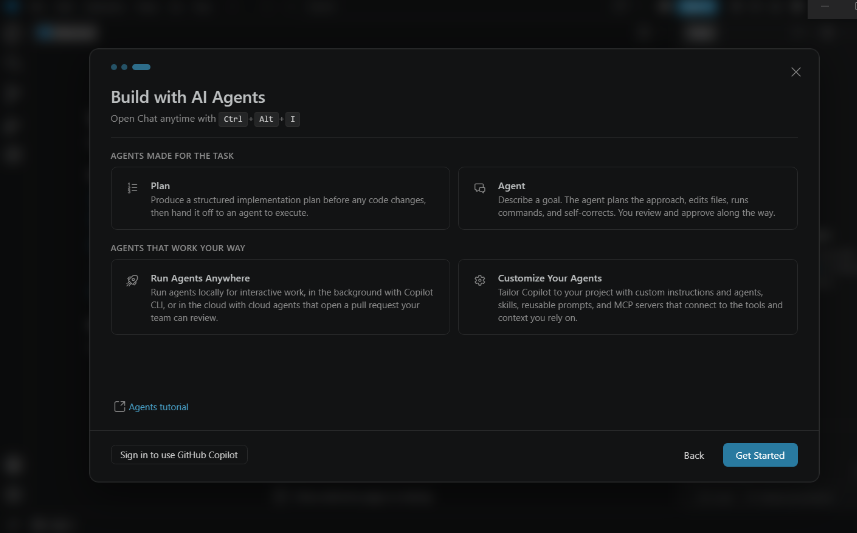The image size is (857, 533).
Task: Jump to the first onboarding step dot
Action: 114,67
